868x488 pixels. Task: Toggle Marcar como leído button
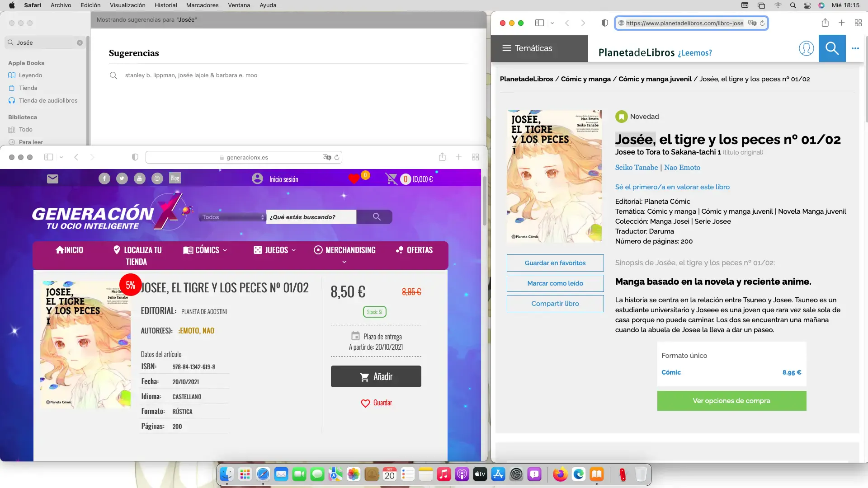[555, 283]
